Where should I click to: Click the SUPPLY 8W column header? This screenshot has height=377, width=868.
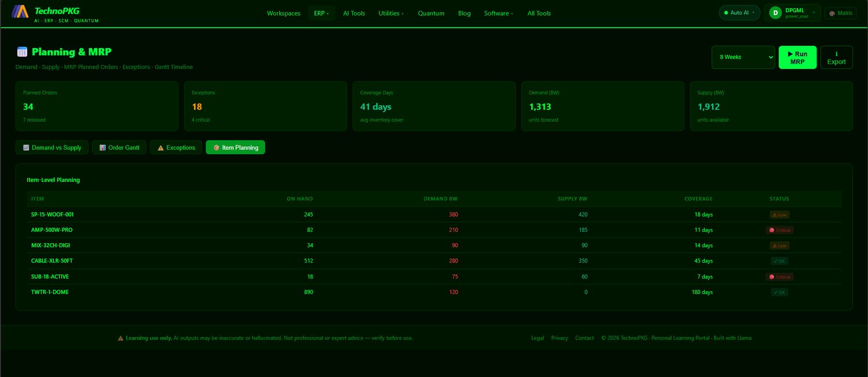(572, 199)
